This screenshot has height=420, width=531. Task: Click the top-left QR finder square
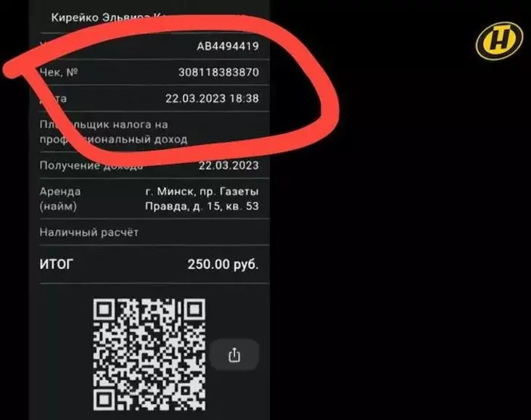104,310
